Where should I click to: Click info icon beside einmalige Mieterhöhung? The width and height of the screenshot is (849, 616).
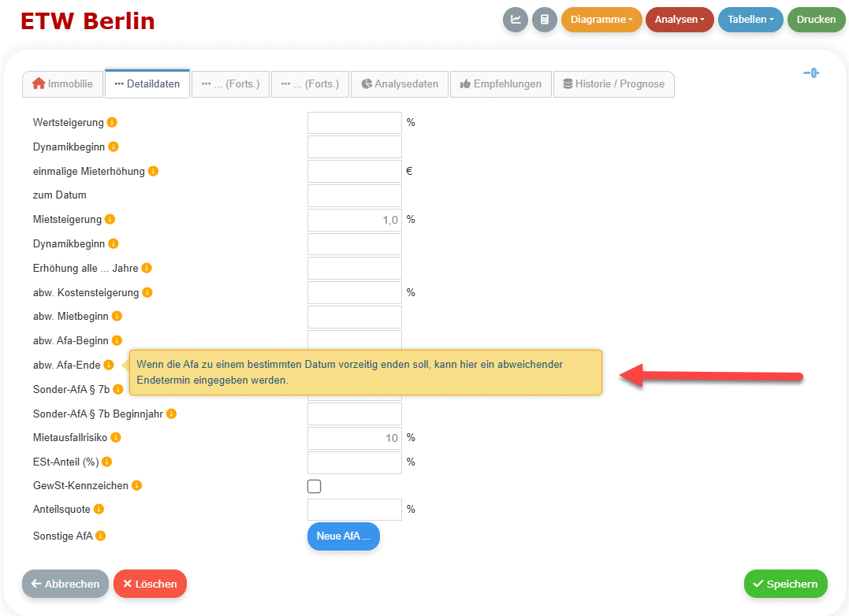point(153,171)
